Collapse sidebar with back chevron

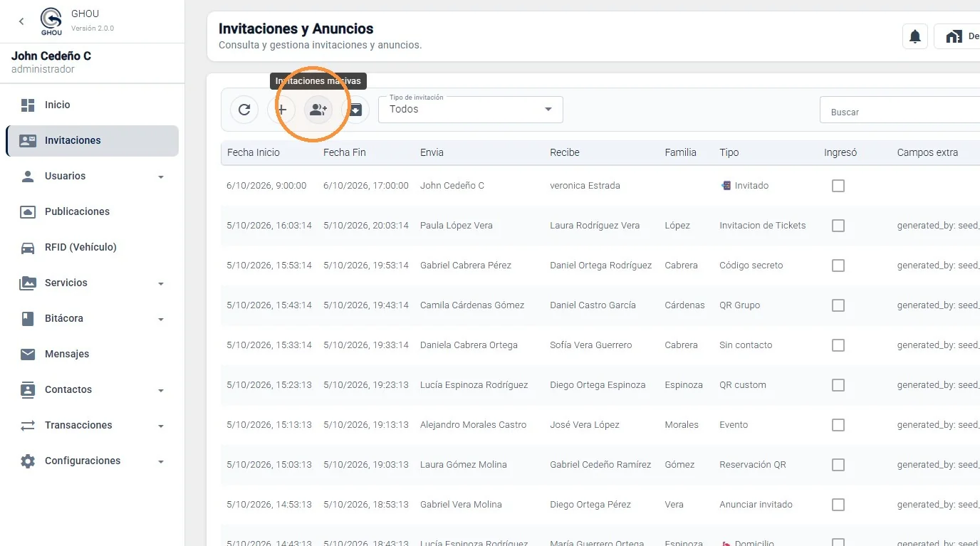point(21,21)
